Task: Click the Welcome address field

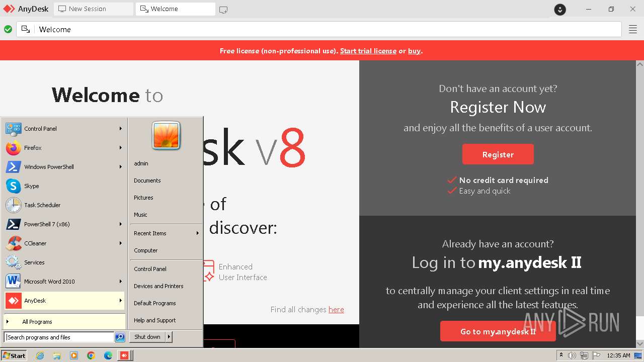Action: tap(319, 30)
